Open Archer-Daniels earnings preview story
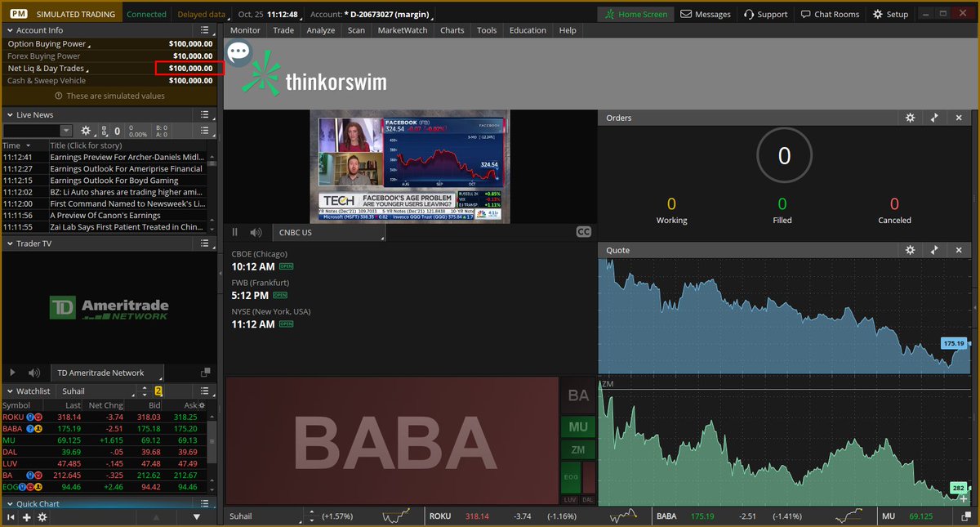This screenshot has width=980, height=527. (127, 157)
